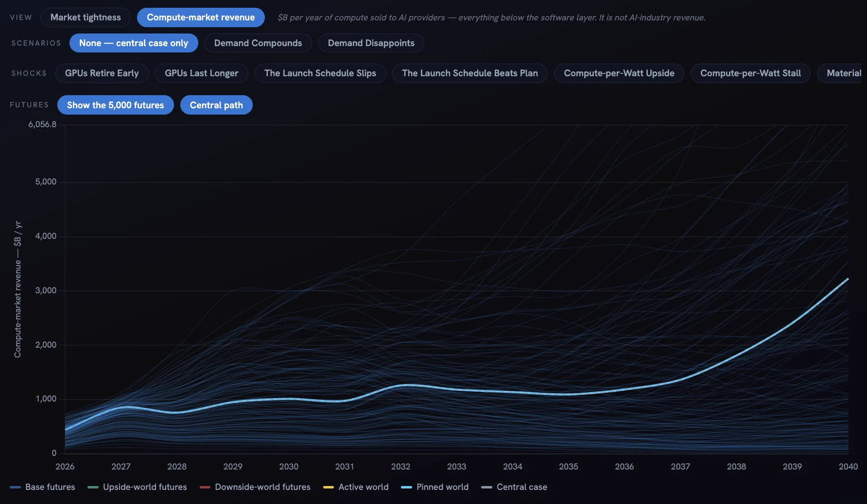Toggle Show the 5,000 futures
867x504 pixels.
coord(116,105)
